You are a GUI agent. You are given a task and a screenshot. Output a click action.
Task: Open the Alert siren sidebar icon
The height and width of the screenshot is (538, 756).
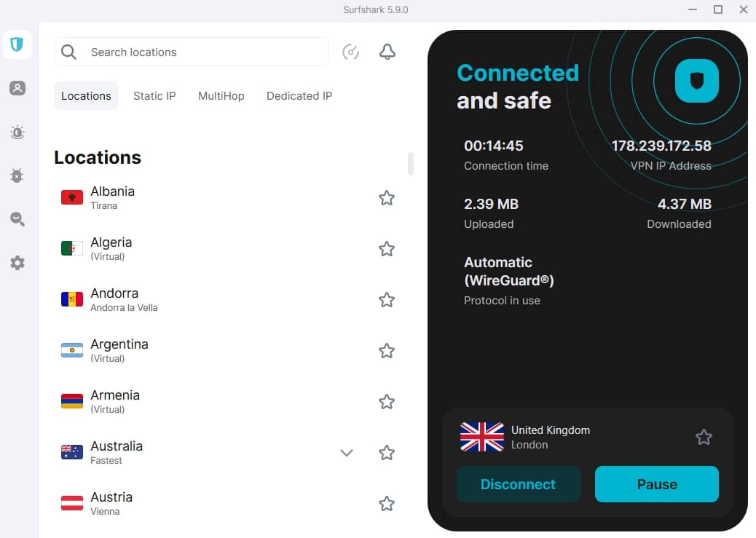[x=17, y=132]
